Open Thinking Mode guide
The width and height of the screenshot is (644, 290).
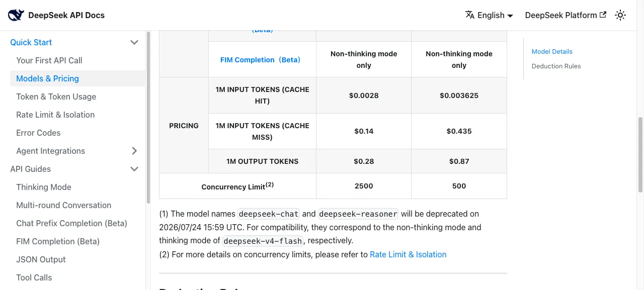44,187
